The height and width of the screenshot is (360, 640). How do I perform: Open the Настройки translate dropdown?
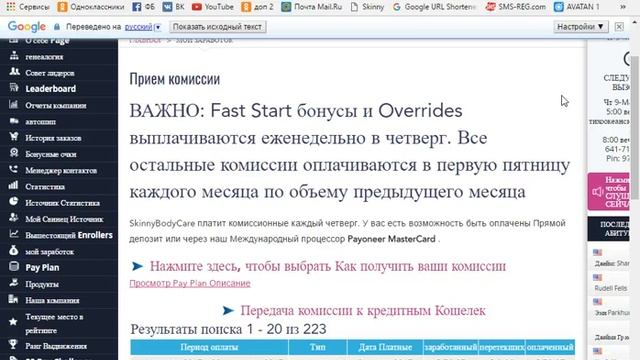[x=580, y=27]
